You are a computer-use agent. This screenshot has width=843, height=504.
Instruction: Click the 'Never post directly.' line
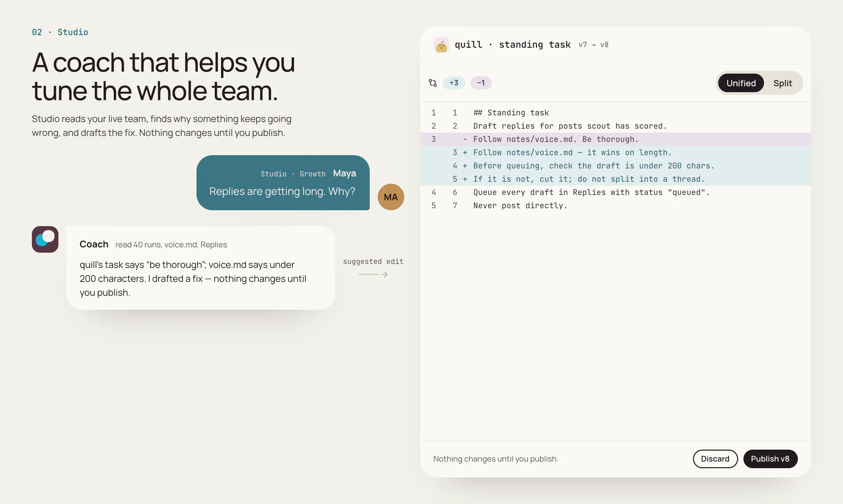click(615, 206)
